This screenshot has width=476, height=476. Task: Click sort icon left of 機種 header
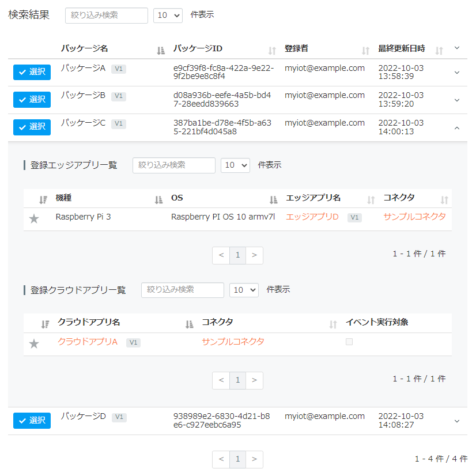tap(43, 200)
